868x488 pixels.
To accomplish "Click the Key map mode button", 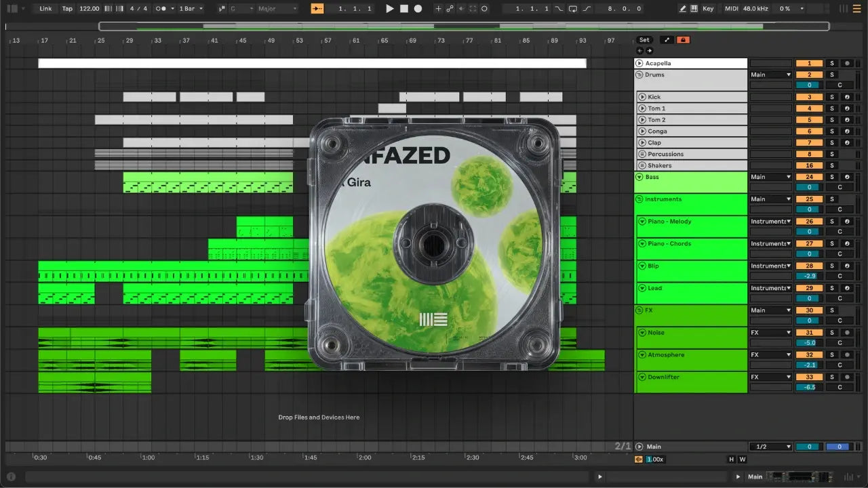I will 708,9.
